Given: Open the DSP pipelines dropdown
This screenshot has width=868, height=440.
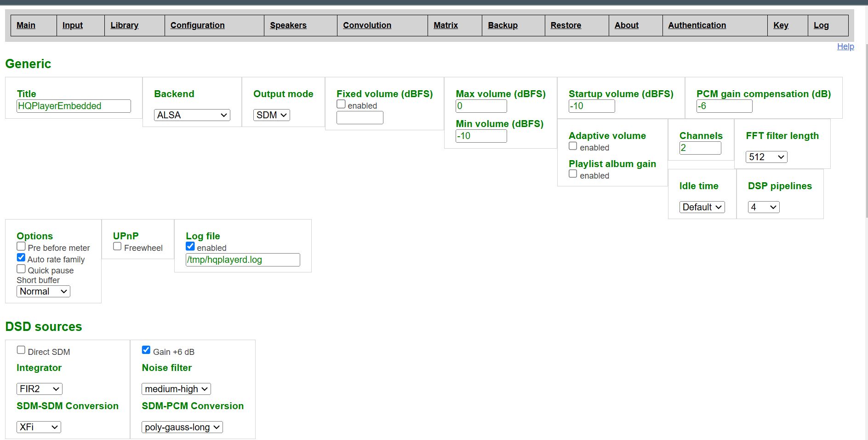Looking at the screenshot, I should tap(763, 207).
